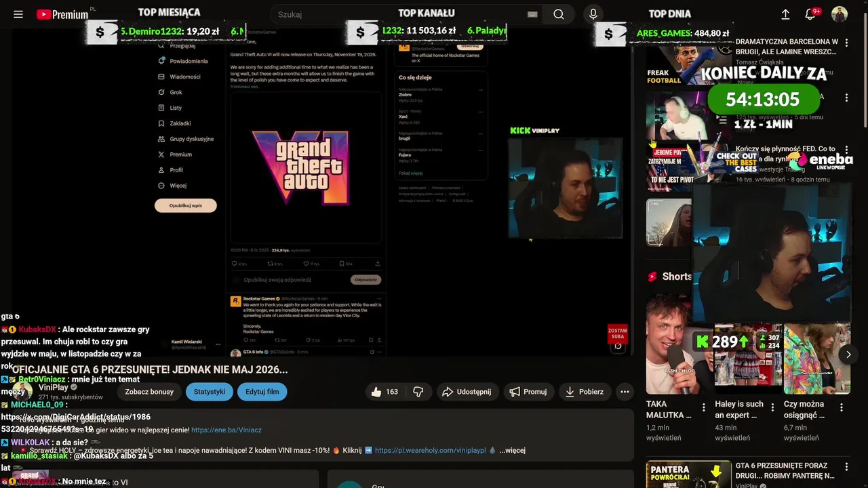Click the eneba overlay logo

pos(821,161)
